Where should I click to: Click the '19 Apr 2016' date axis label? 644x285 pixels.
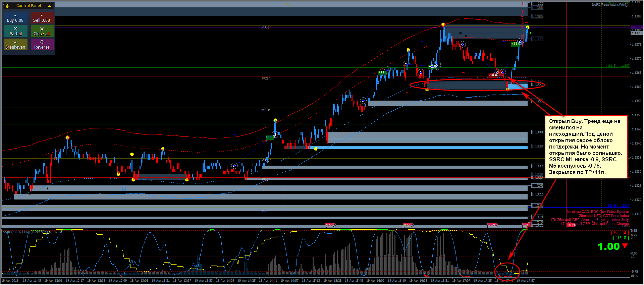[x=10, y=280]
